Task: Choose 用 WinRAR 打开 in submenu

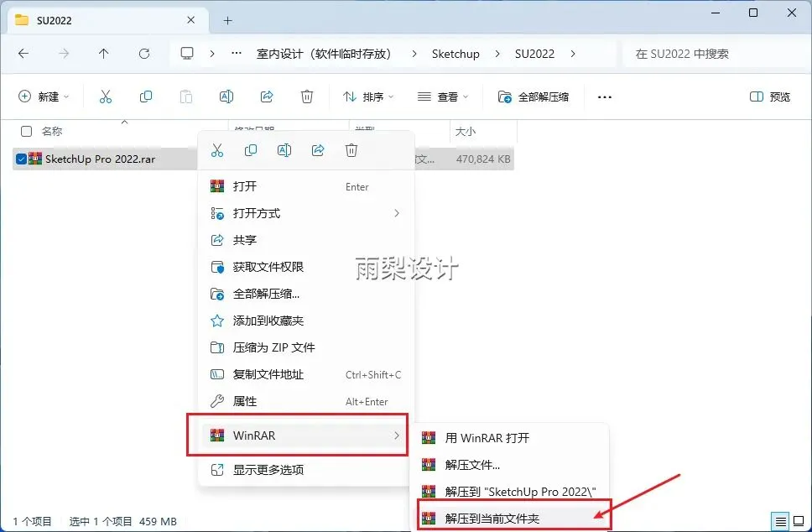Action: (509, 438)
